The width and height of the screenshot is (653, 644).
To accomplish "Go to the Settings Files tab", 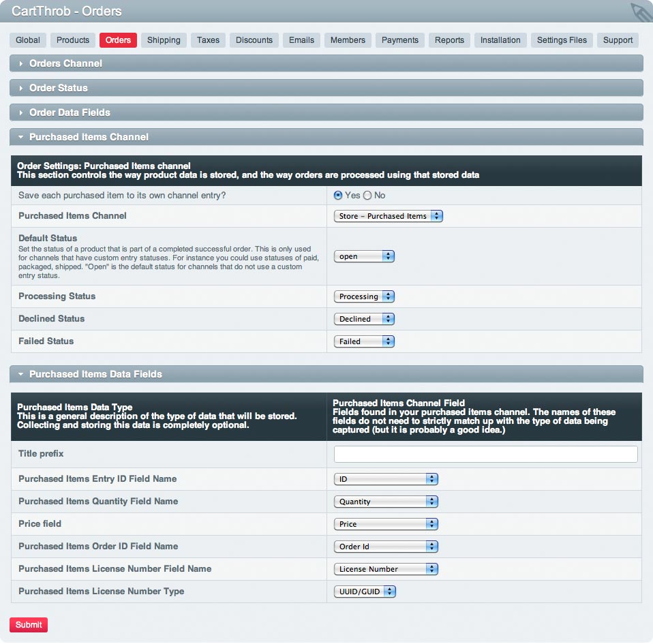I will [x=562, y=40].
